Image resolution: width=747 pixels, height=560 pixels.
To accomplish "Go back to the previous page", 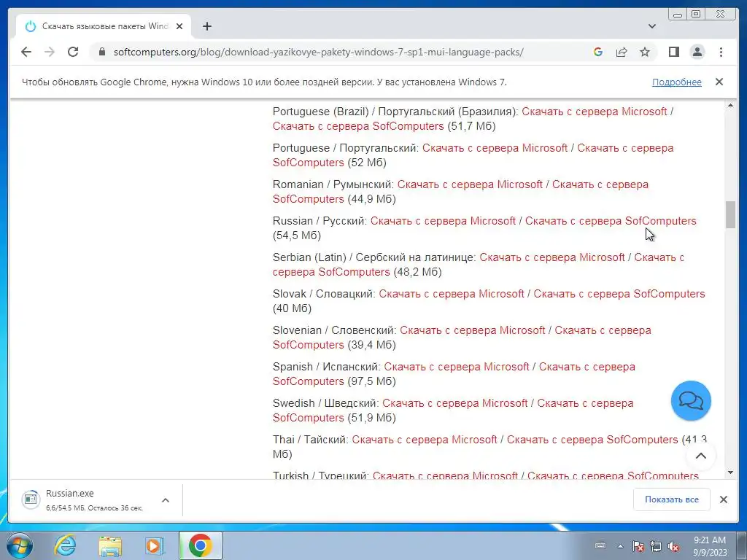I will [26, 52].
